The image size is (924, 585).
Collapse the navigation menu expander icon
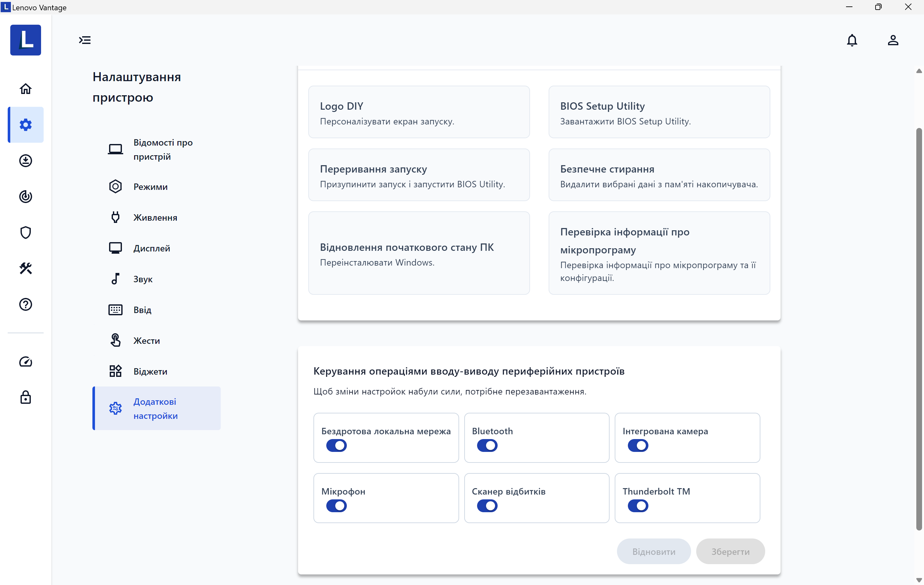(85, 40)
